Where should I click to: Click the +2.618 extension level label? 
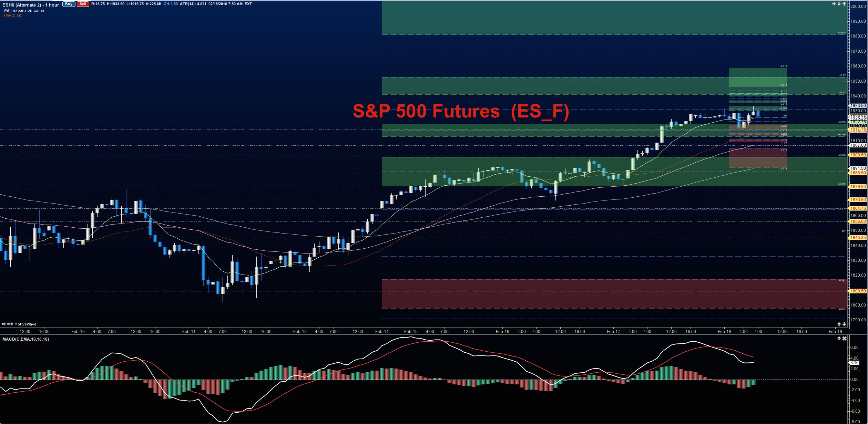[783, 66]
